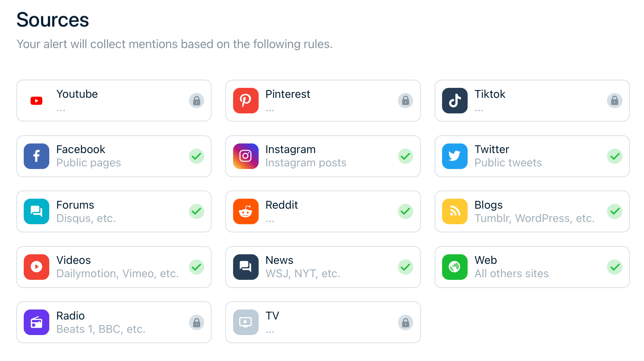Uncheck the Facebook source checkmark
644x361 pixels.
[x=196, y=156]
